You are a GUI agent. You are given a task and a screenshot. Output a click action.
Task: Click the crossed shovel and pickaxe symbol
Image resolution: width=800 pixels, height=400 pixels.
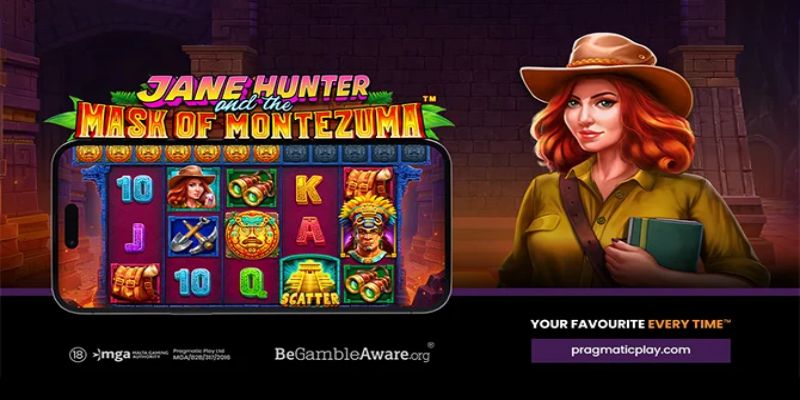(x=193, y=235)
